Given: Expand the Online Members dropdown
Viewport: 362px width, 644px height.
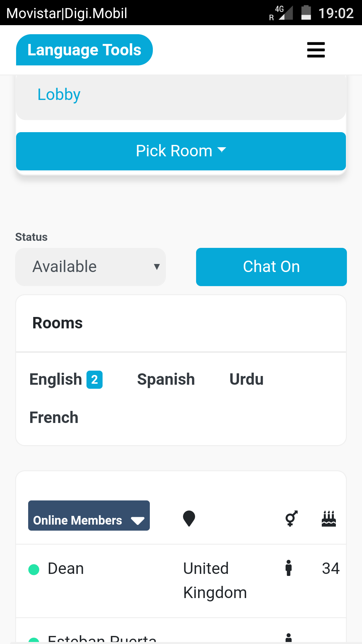Looking at the screenshot, I should (x=89, y=516).
